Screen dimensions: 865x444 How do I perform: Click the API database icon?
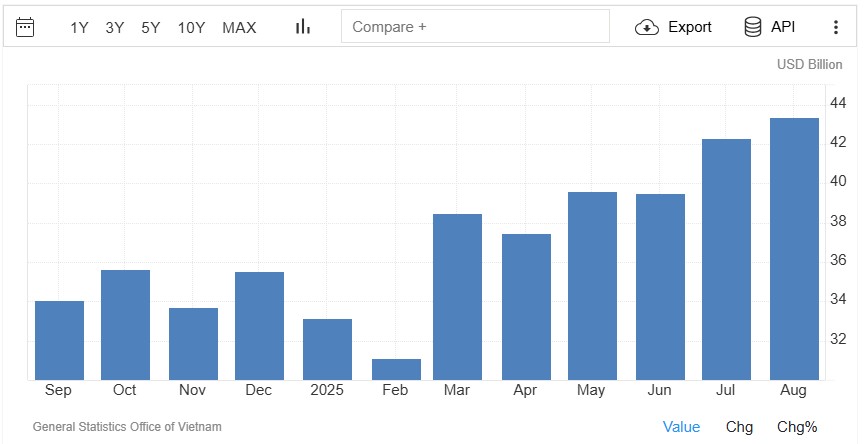pyautogui.click(x=753, y=27)
